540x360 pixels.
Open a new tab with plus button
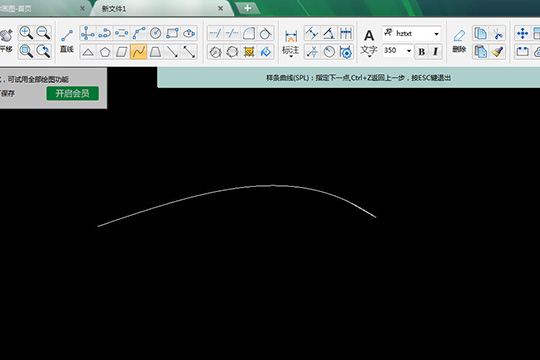(247, 8)
